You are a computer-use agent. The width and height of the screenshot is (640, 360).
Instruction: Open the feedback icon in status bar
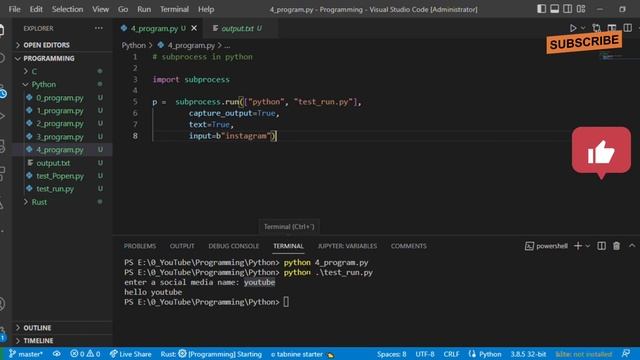pyautogui.click(x=626, y=354)
